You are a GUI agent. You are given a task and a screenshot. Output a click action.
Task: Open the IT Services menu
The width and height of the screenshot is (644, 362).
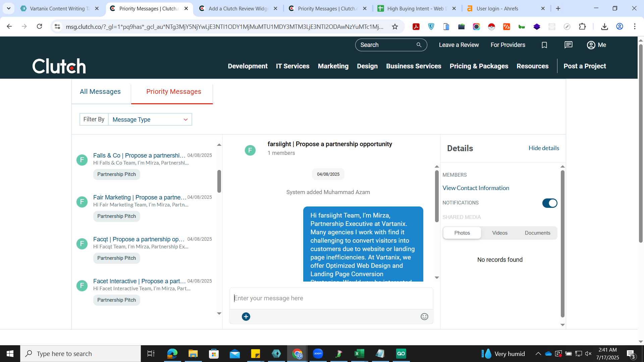click(292, 66)
